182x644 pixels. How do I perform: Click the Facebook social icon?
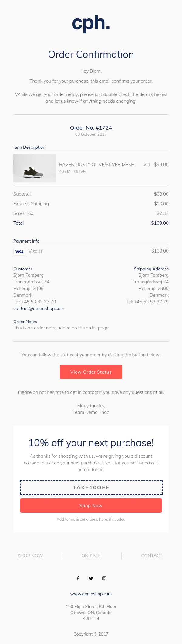pyautogui.click(x=78, y=578)
